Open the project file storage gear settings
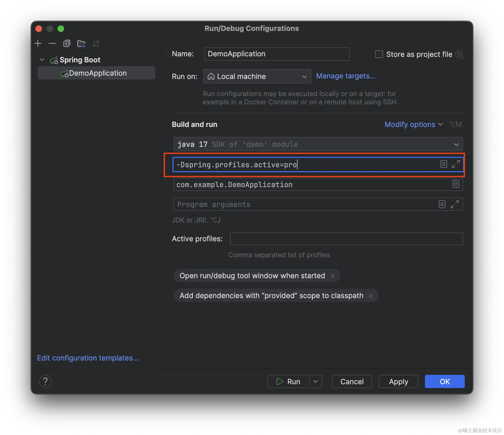Image resolution: width=504 pixels, height=435 pixels. click(x=459, y=54)
